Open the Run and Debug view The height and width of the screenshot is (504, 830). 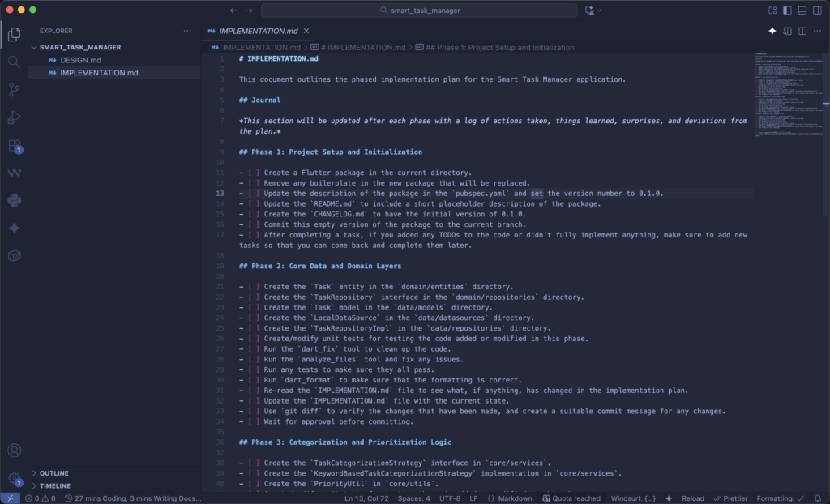pos(14,118)
